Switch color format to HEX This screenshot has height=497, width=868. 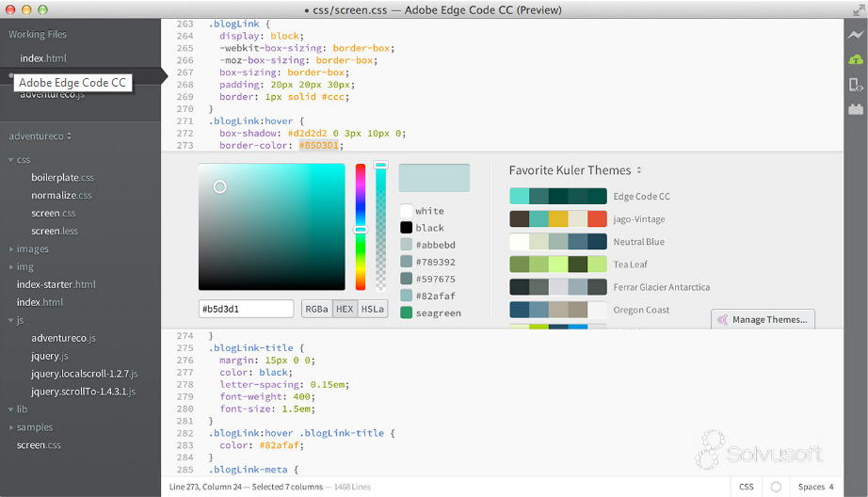[345, 309]
